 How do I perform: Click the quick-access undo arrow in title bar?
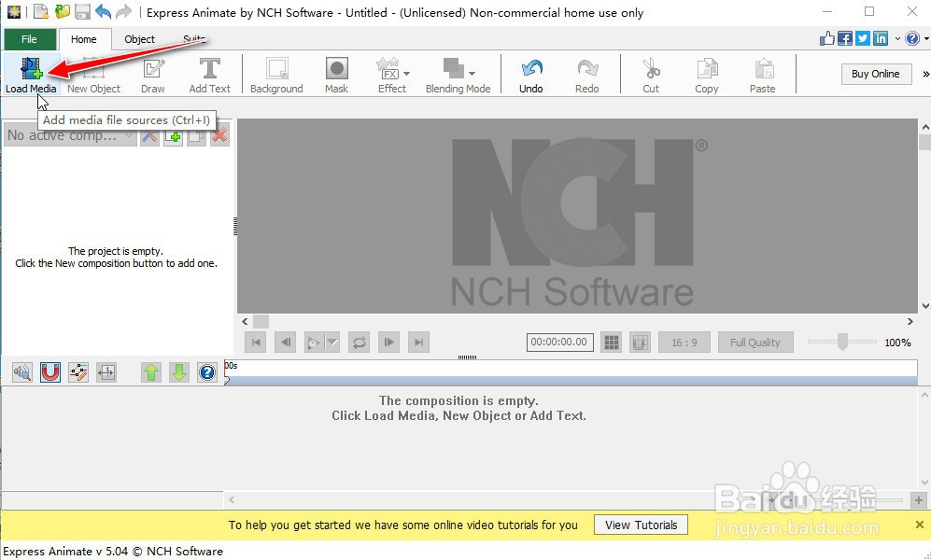pyautogui.click(x=104, y=12)
